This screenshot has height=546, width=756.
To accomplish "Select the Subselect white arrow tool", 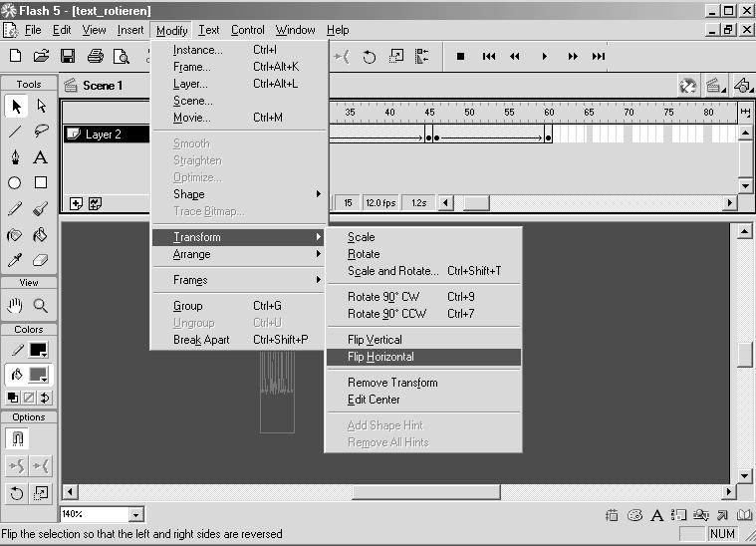I will [x=42, y=107].
